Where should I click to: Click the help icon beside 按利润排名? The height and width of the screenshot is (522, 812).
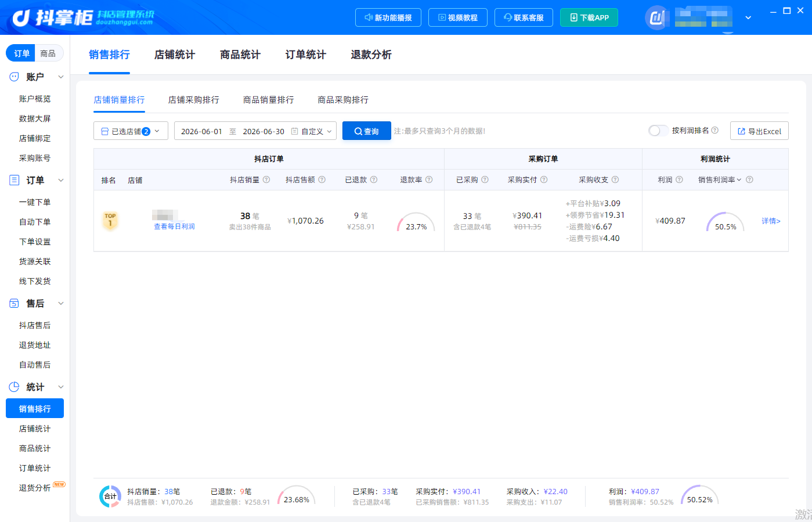(x=715, y=131)
